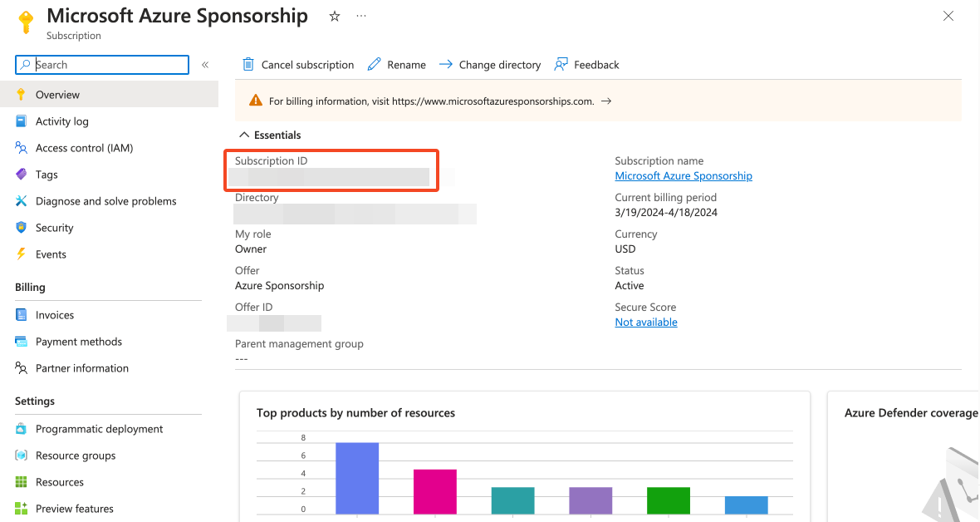Open the Overview menu item
This screenshot has height=522, width=980.
click(x=110, y=95)
